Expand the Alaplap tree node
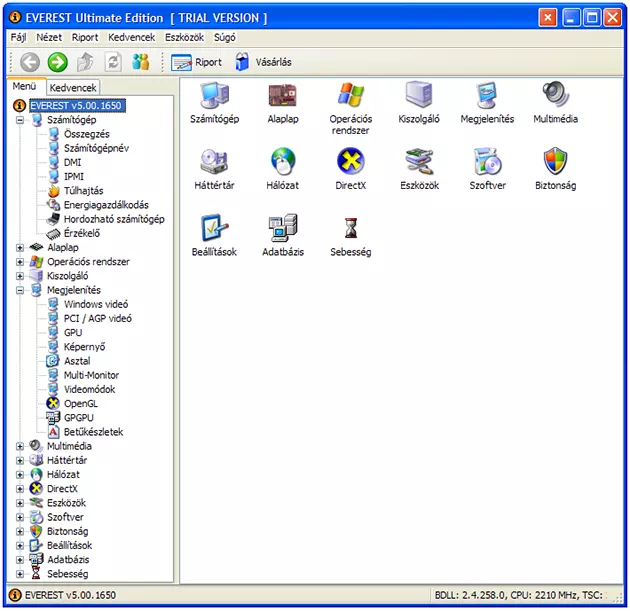Viewport: 630px width, 611px height. click(20, 247)
